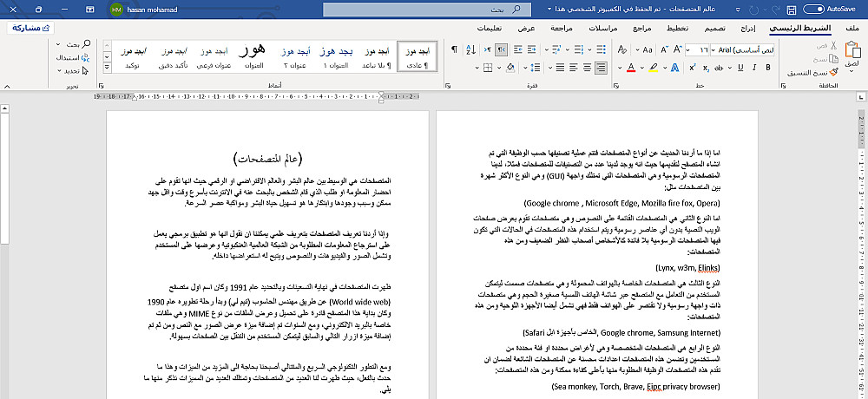Toggle left-to-right text direction
The image size is (868, 399).
(x=488, y=49)
